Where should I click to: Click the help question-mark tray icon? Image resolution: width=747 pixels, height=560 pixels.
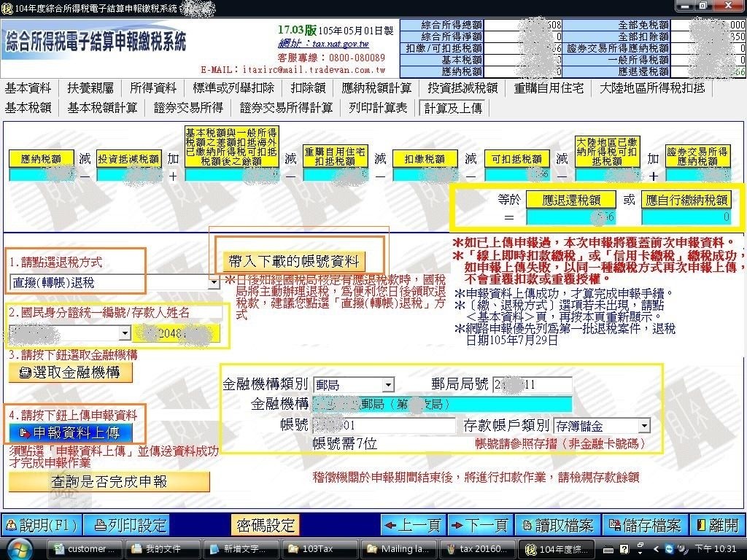point(624,549)
